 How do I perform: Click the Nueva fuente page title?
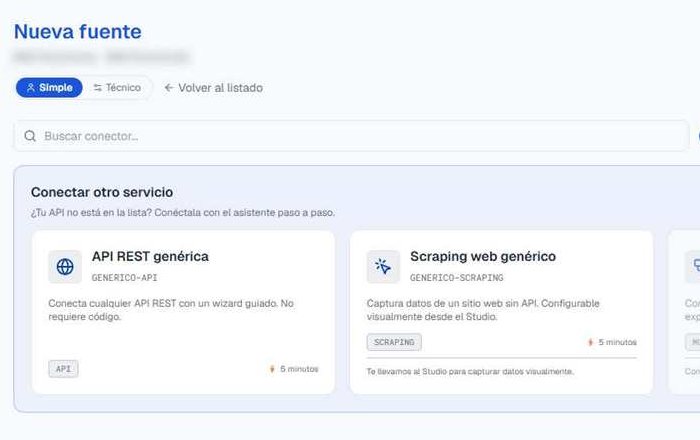pos(78,32)
